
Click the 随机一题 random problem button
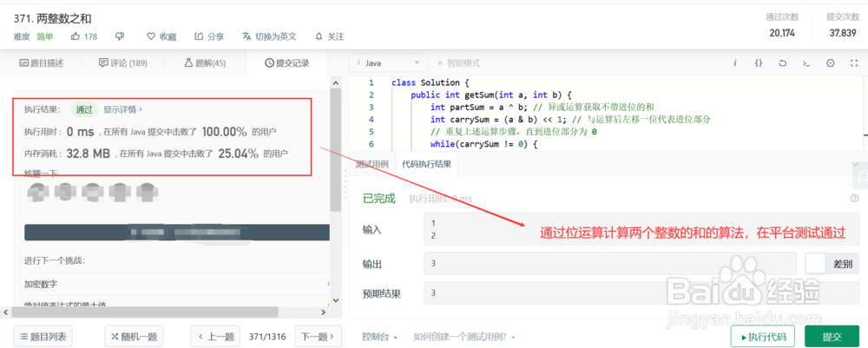click(x=134, y=336)
